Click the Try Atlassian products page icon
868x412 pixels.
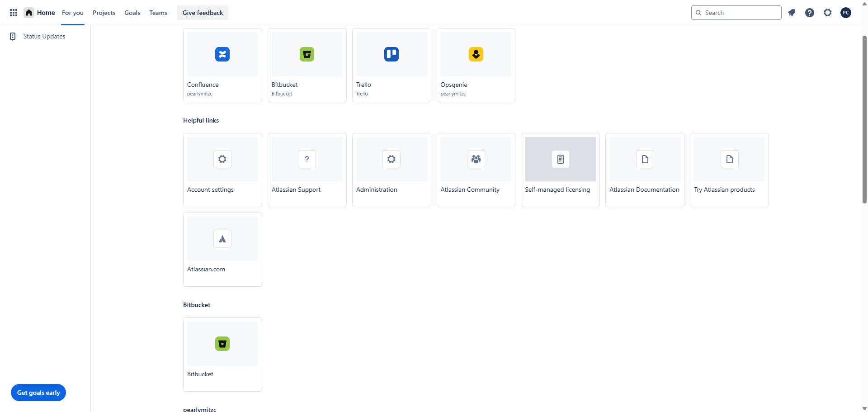(x=730, y=159)
